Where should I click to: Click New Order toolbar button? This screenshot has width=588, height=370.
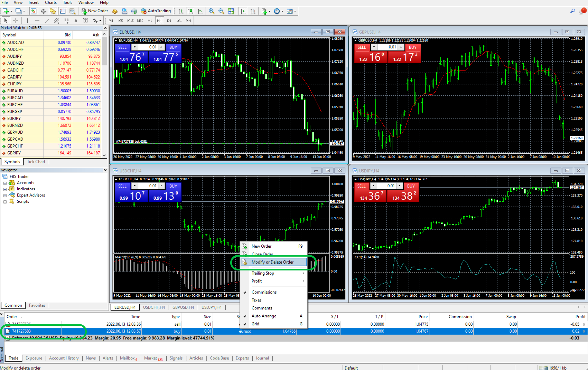click(95, 11)
